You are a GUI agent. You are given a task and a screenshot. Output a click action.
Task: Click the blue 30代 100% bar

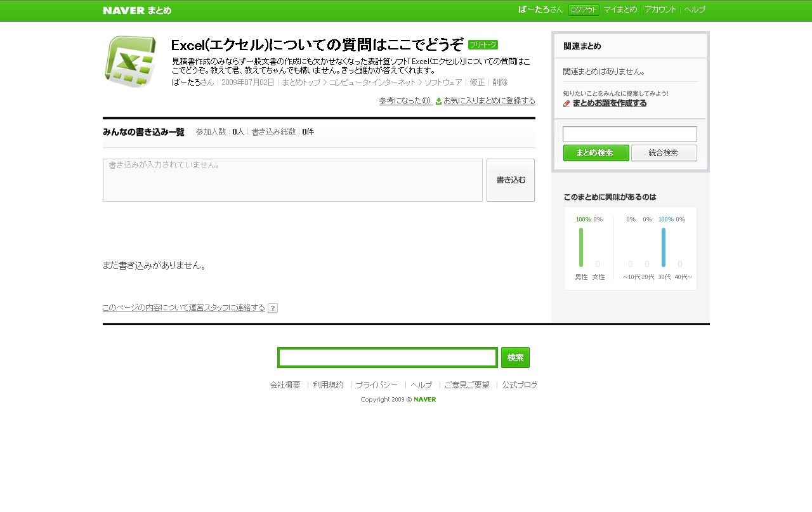[664, 247]
